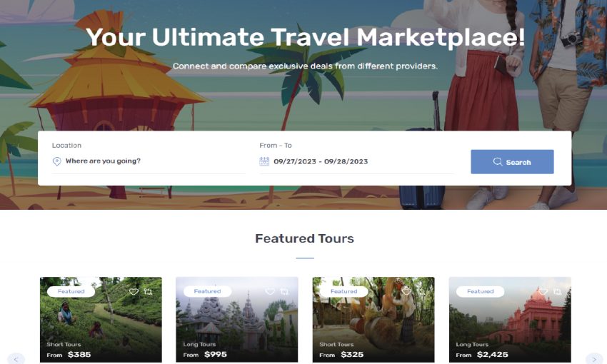The image size is (607, 364).
Task: Toggle heart icon on $2,425 tour
Action: point(543,292)
